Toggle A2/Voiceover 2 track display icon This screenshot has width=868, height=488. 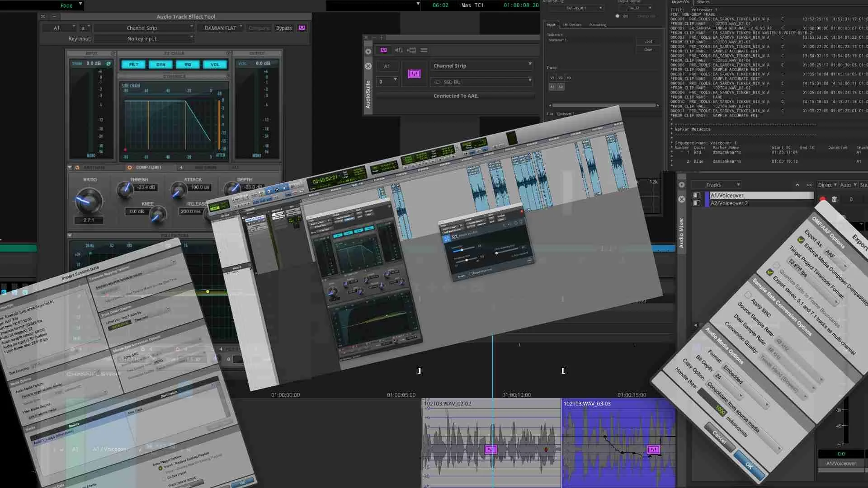[697, 203]
